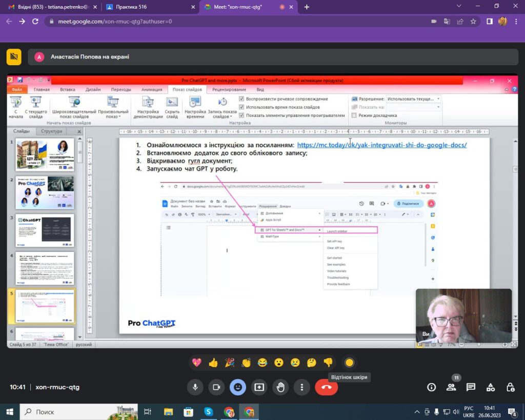The image size is (525, 420).
Task: Open host controls lock icon
Action: [510, 387]
